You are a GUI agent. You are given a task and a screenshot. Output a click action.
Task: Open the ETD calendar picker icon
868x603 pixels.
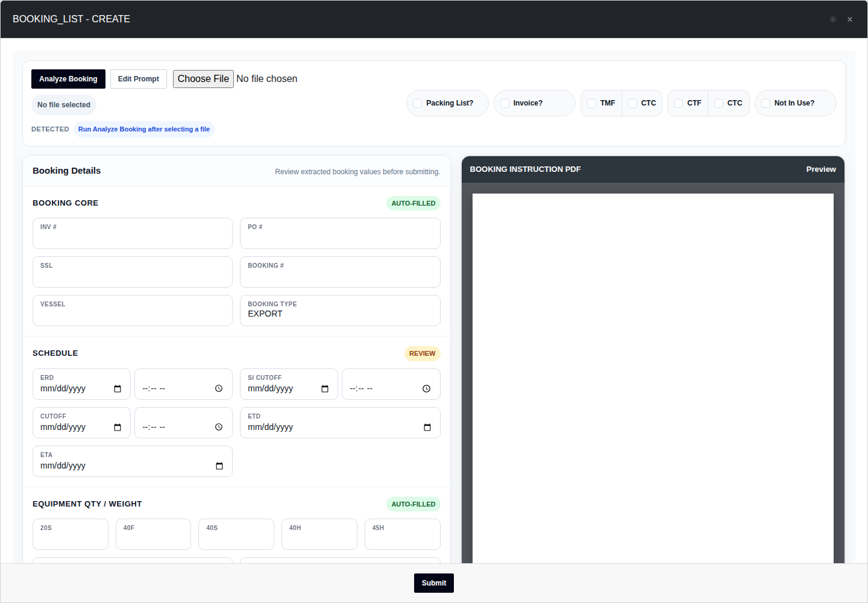coord(427,427)
